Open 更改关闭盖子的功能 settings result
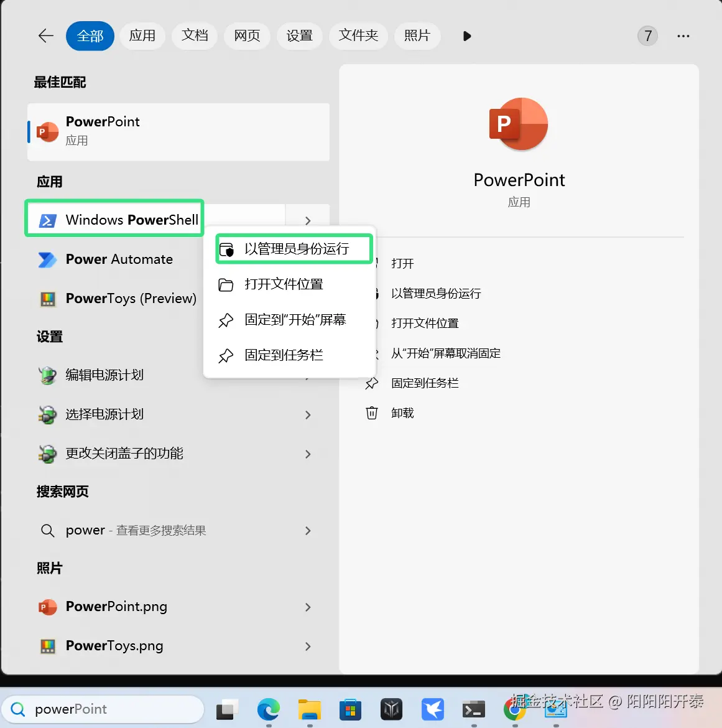The image size is (722, 728). (x=178, y=453)
